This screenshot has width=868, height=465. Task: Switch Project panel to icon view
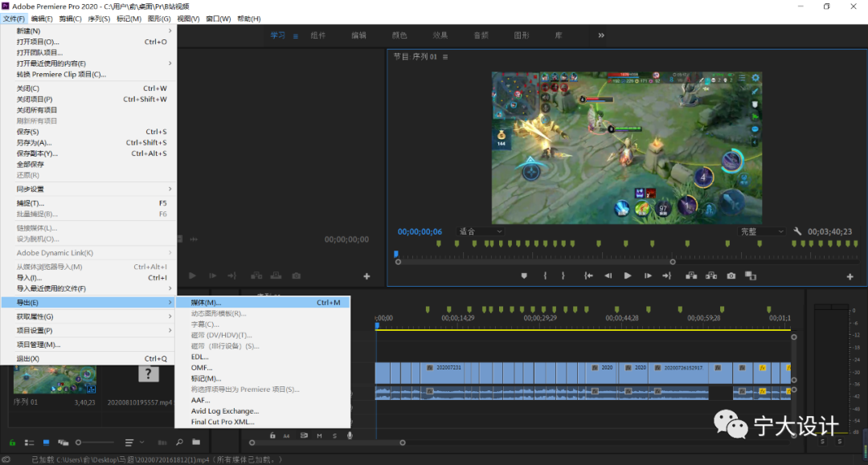tap(47, 443)
